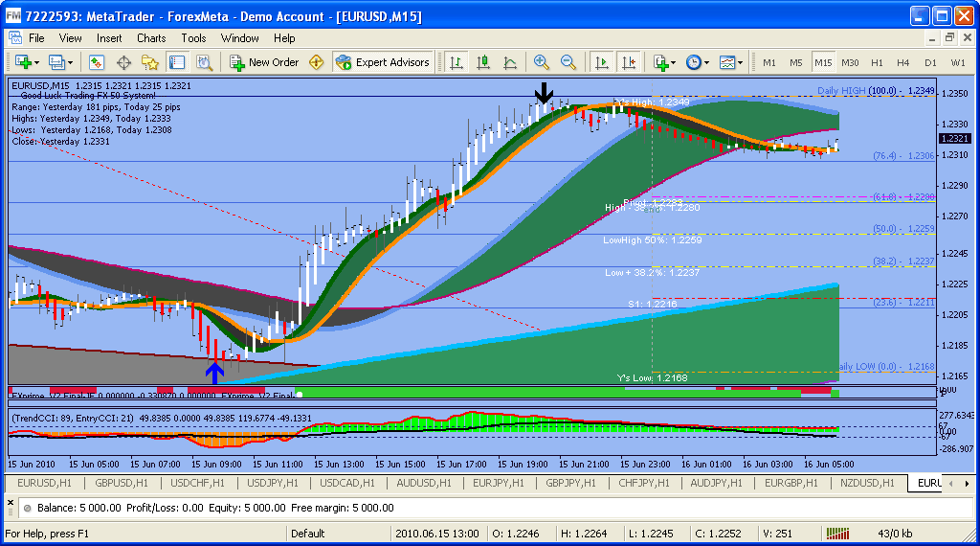Image resolution: width=980 pixels, height=546 pixels.
Task: Expand the periodicity clock dropdown
Action: pyautogui.click(x=707, y=62)
